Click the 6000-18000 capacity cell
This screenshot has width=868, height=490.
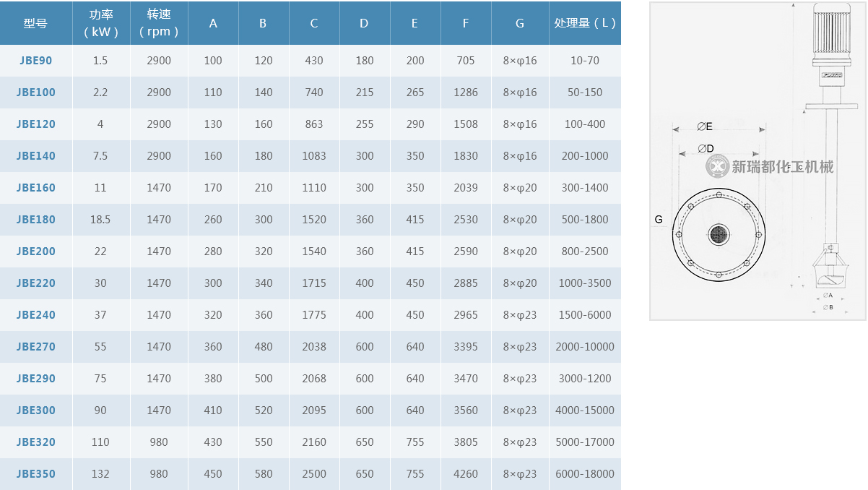[585, 474]
